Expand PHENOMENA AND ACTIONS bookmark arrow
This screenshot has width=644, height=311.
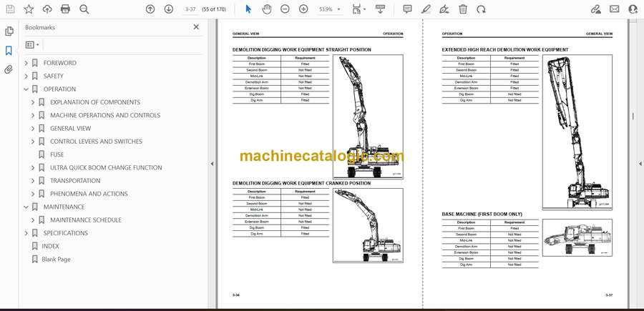(x=33, y=194)
